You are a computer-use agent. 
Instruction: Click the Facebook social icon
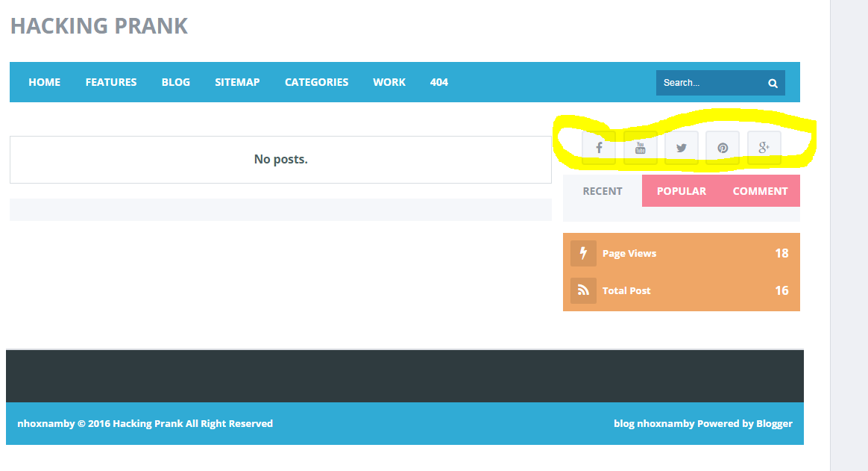(599, 148)
